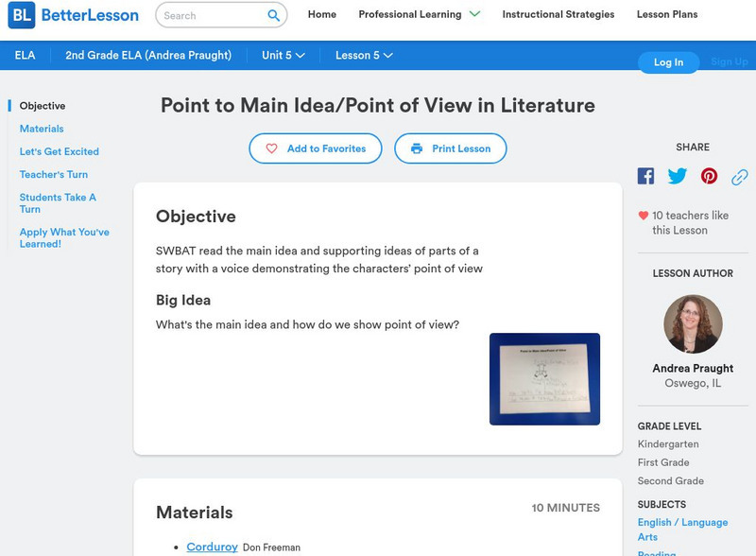The height and width of the screenshot is (556, 756).
Task: Jump to Teacher's Turn section
Action: point(54,174)
